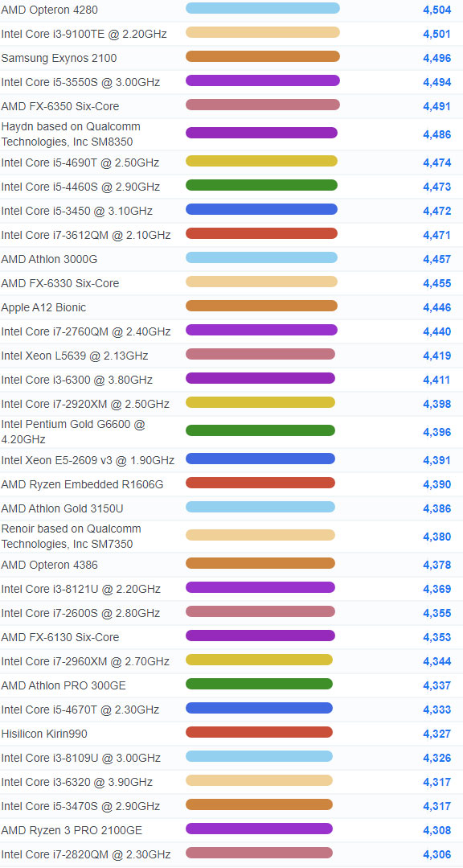Click AMD FX-6330 Six-Core name

60,283
